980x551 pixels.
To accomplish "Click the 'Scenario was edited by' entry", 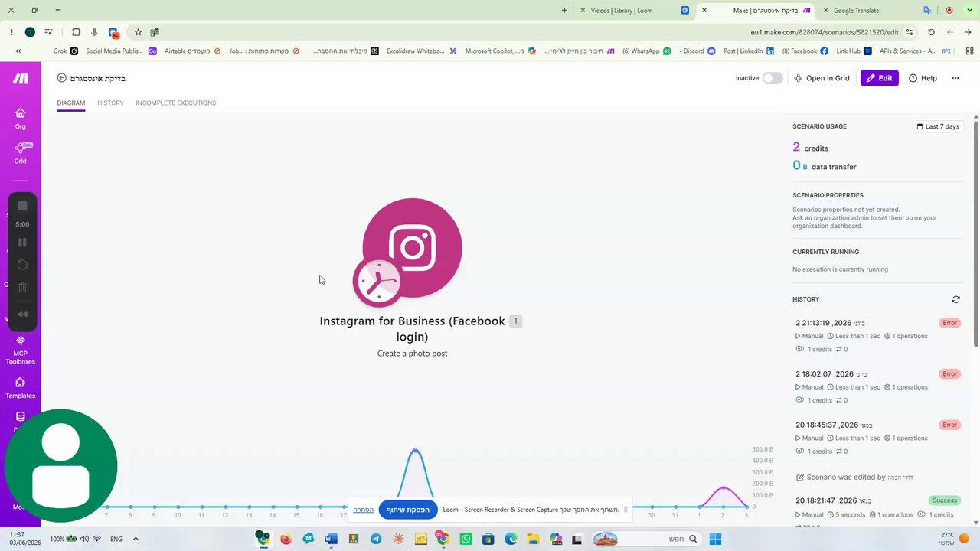I will 854,477.
